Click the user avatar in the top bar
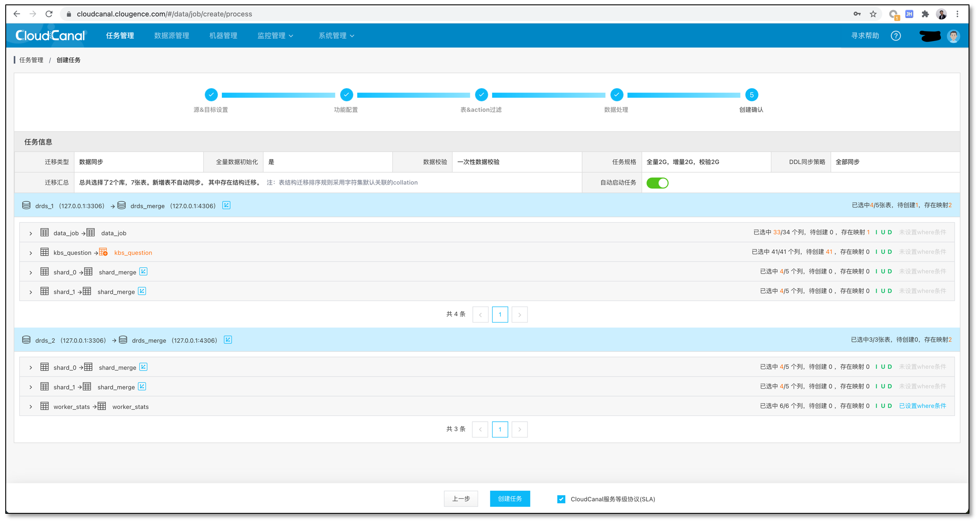Viewport: 980px width, 527px height. tap(954, 36)
